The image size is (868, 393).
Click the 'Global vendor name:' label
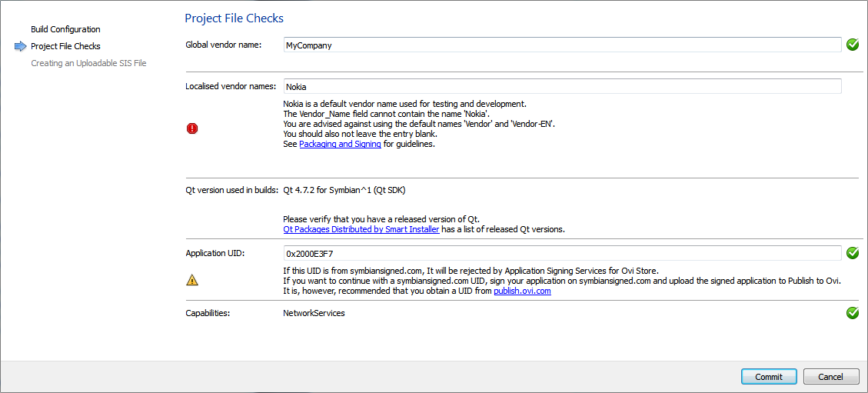pyautogui.click(x=224, y=45)
